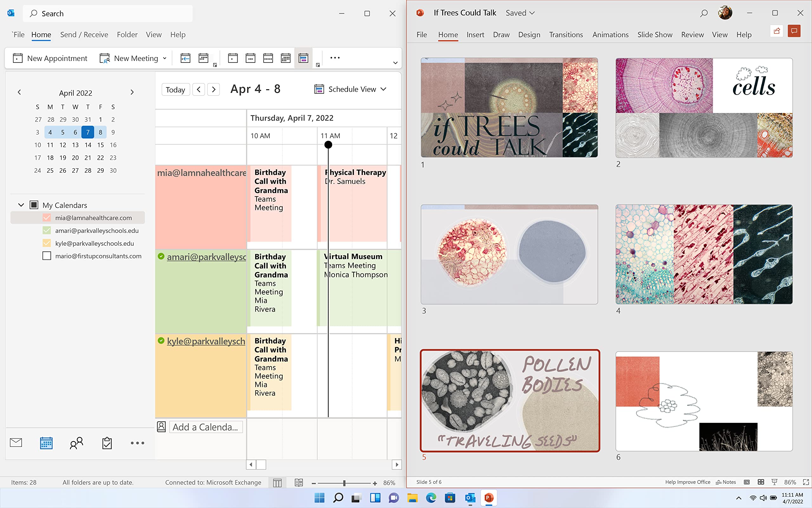Click the PowerPoint search magnifier icon
812x508 pixels.
point(704,13)
